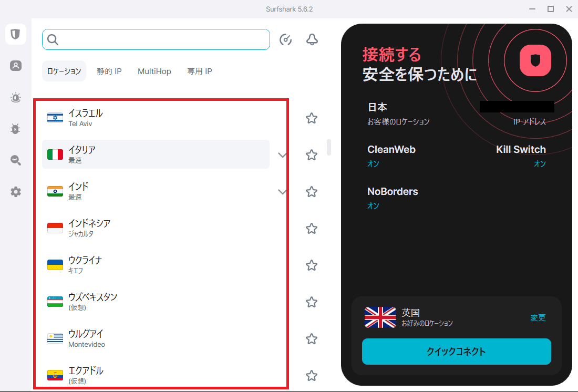Click the IP アドレス label
The image size is (578, 392).
529,122
